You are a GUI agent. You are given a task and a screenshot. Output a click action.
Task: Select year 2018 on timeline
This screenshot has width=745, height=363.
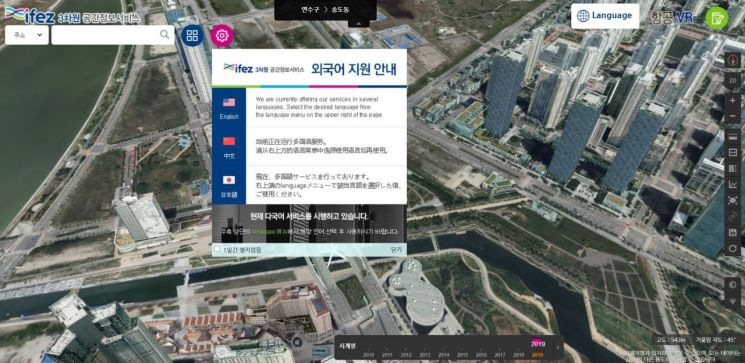[519, 355]
